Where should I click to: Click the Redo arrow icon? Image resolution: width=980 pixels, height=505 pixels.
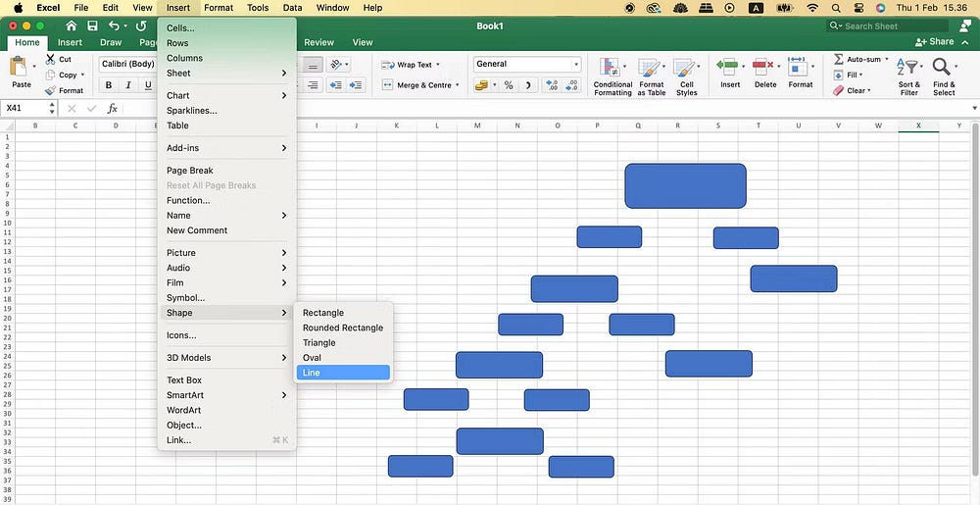point(141,26)
